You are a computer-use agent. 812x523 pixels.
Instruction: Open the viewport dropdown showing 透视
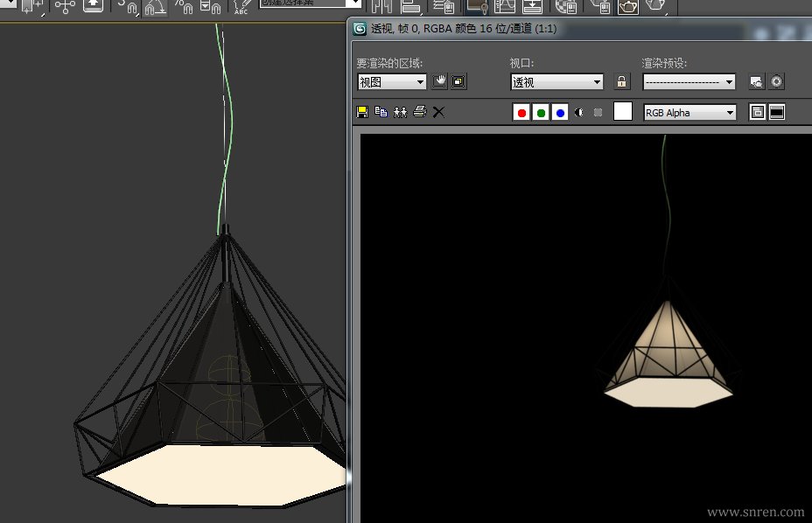(556, 81)
